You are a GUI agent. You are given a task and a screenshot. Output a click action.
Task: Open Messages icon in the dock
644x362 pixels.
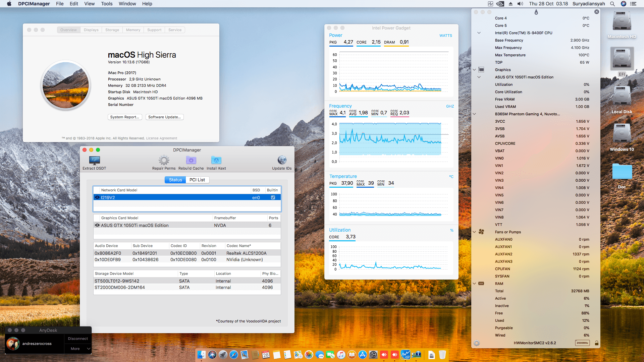pos(320,355)
